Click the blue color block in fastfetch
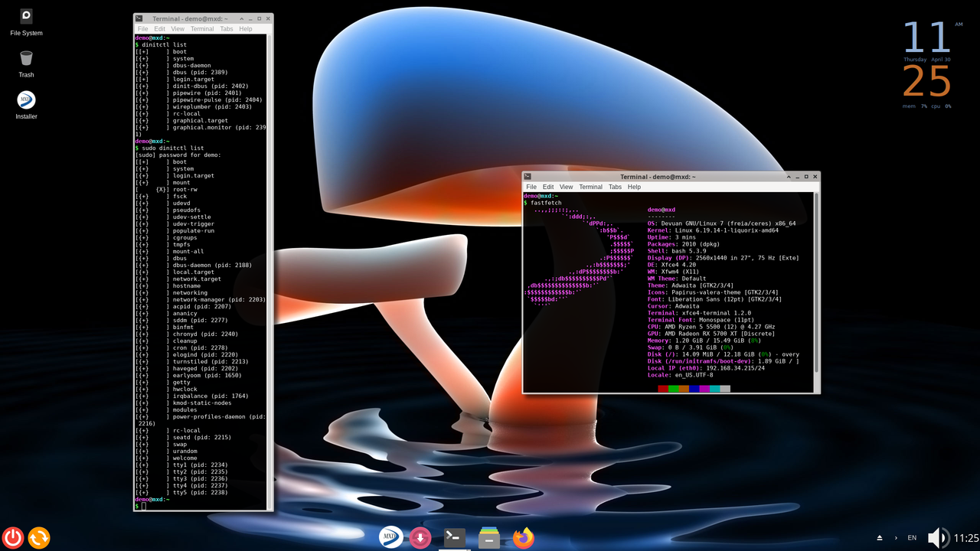 [x=694, y=389]
